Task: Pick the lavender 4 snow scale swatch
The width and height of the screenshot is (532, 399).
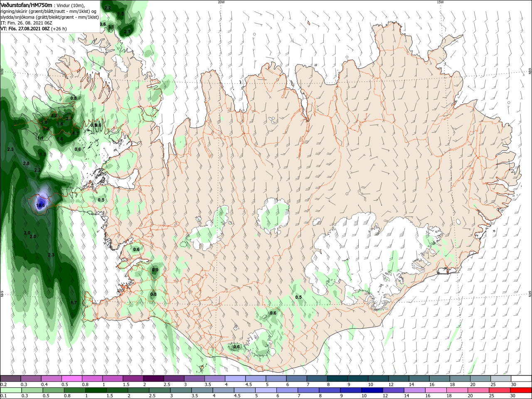Action: coord(235,379)
